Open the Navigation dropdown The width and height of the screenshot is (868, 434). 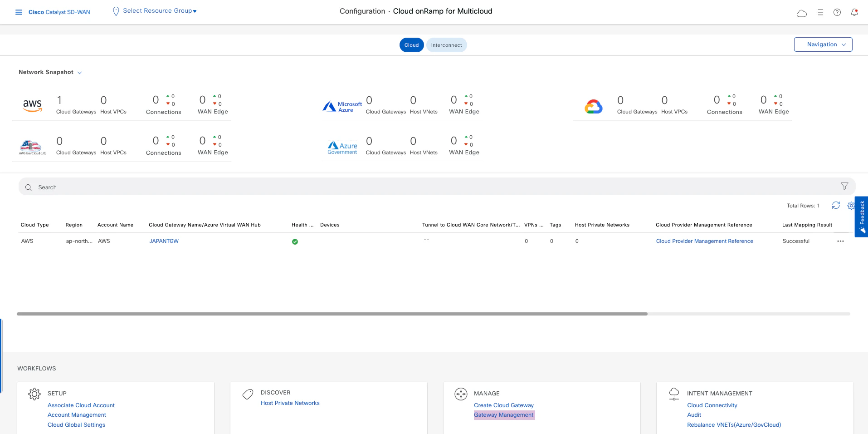coord(823,44)
